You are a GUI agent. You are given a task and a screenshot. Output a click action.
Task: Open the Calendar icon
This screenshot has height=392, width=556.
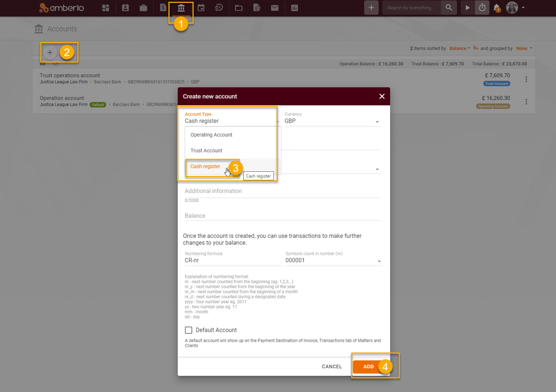tap(201, 8)
